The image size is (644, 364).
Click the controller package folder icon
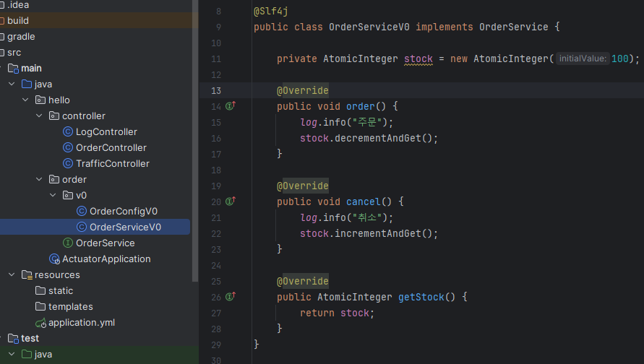[54, 116]
